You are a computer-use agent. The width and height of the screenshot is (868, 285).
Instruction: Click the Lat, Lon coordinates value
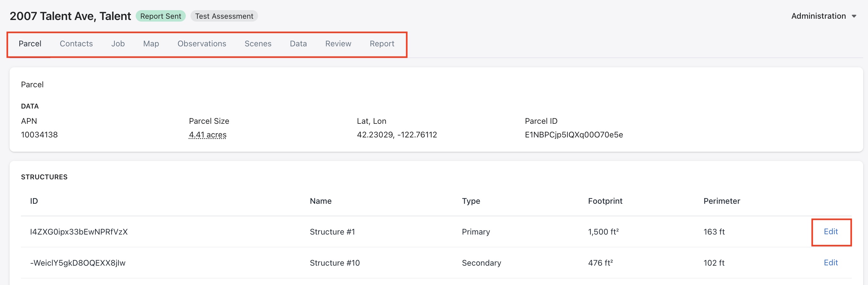click(397, 135)
